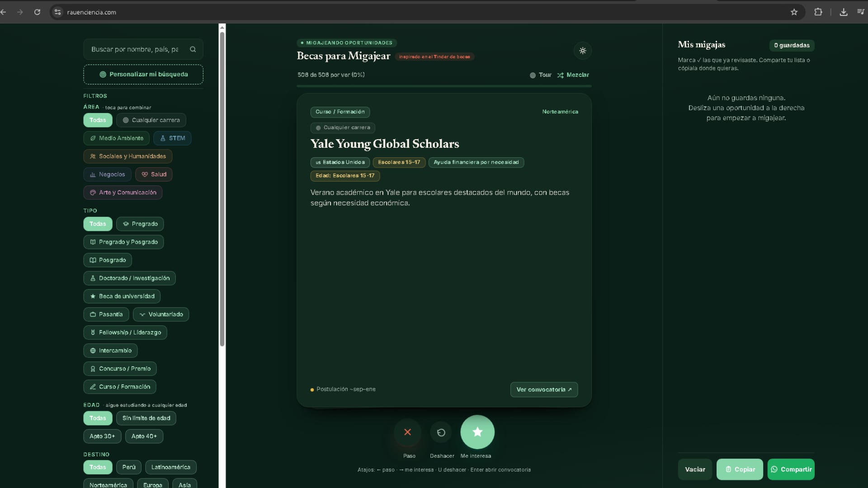This screenshot has width=868, height=488.
Task: Filter destination by Perú
Action: click(129, 467)
